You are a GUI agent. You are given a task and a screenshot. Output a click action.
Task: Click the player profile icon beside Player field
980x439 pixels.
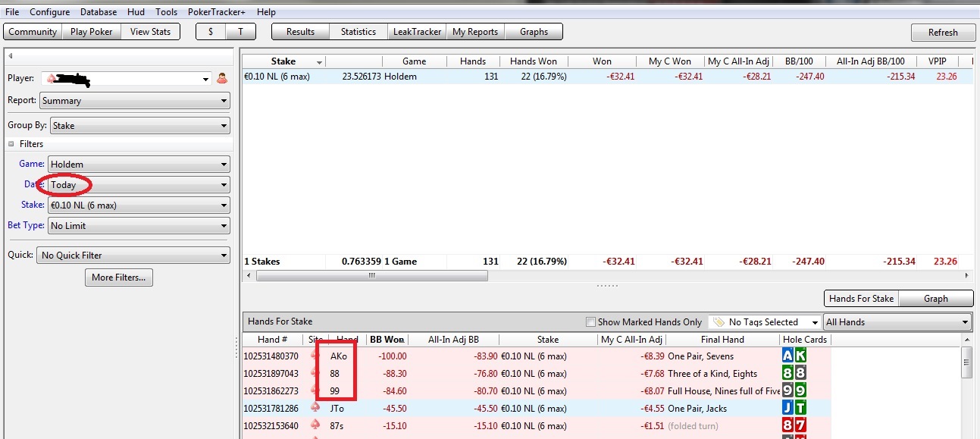click(222, 78)
